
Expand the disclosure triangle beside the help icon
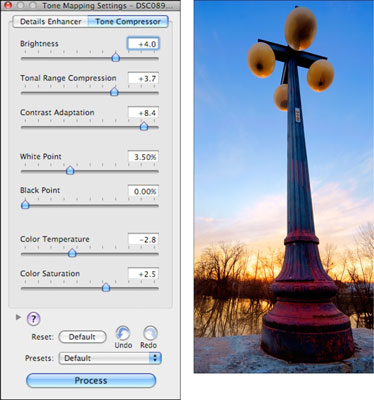pyautogui.click(x=18, y=317)
